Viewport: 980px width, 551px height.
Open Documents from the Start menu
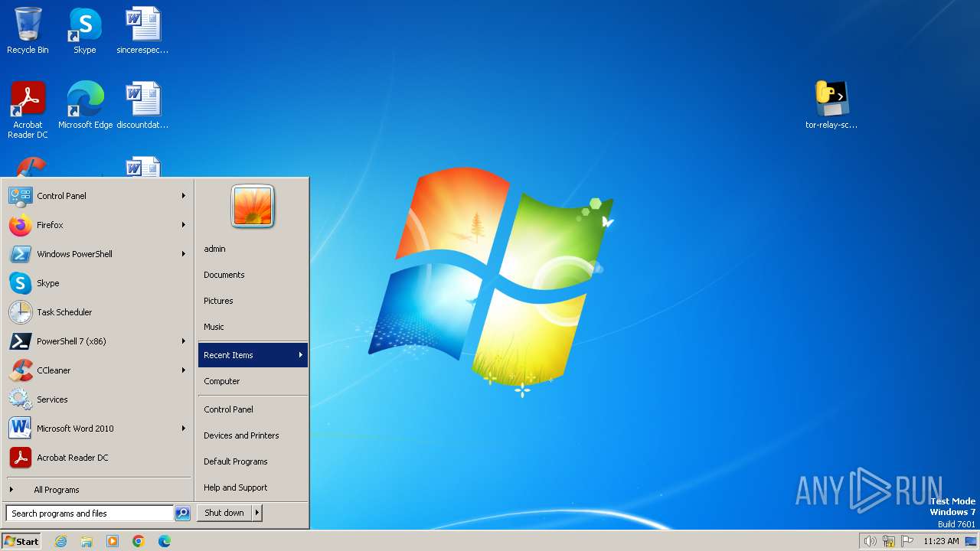(253, 275)
